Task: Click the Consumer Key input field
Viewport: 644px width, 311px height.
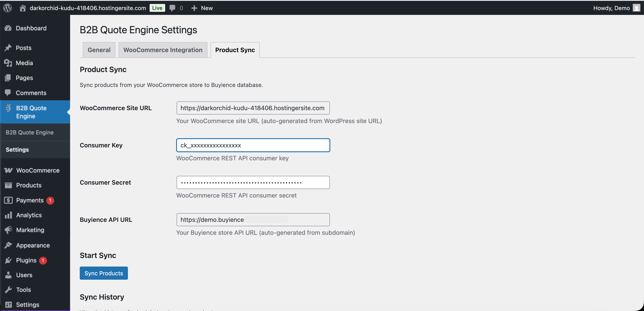Action: tap(253, 145)
